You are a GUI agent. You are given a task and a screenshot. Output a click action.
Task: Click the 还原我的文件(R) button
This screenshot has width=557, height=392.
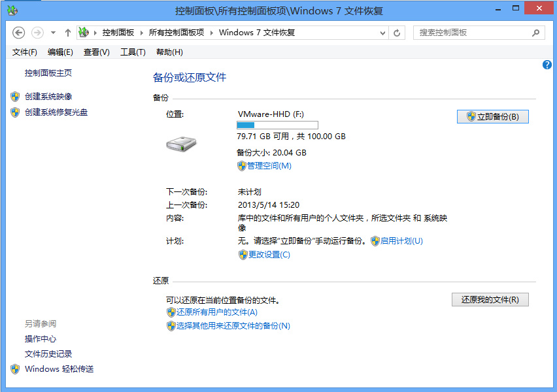point(490,300)
